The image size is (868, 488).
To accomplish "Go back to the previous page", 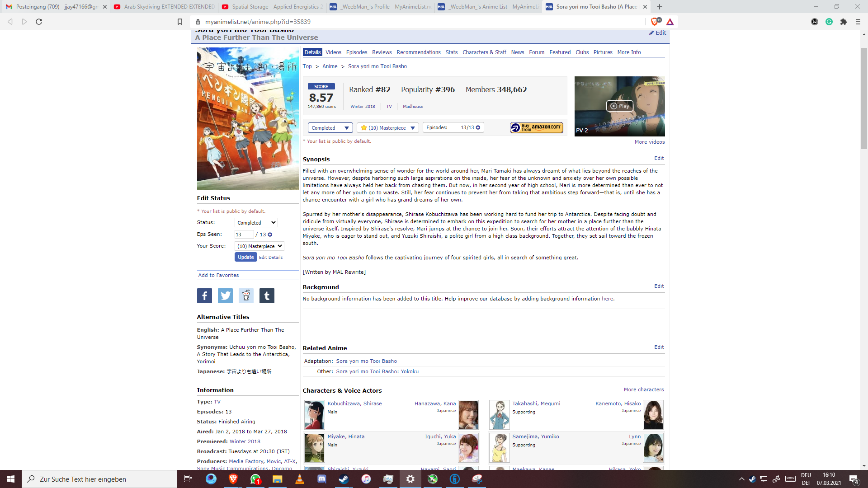I will point(10,22).
